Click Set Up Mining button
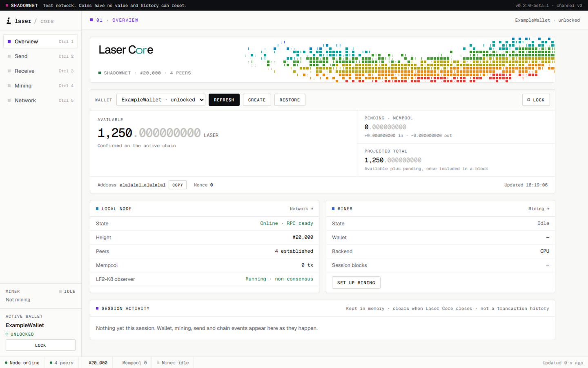This screenshot has width=588, height=368. (356, 283)
